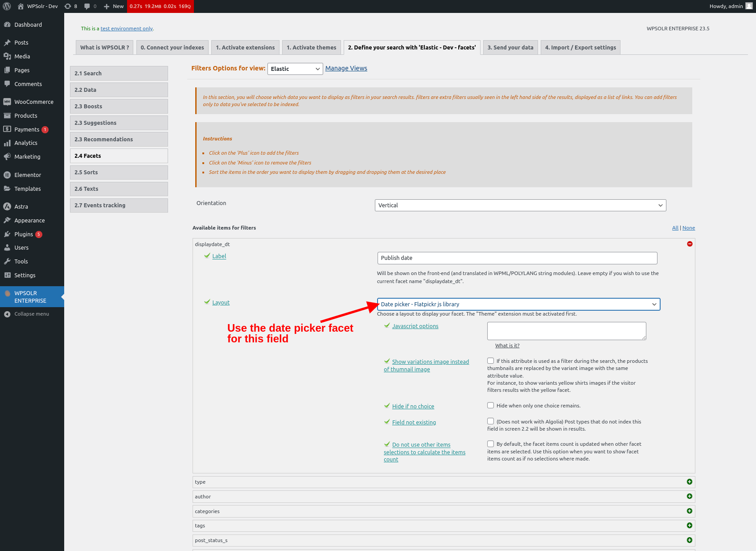Click the Media icon in sidebar

click(7, 56)
